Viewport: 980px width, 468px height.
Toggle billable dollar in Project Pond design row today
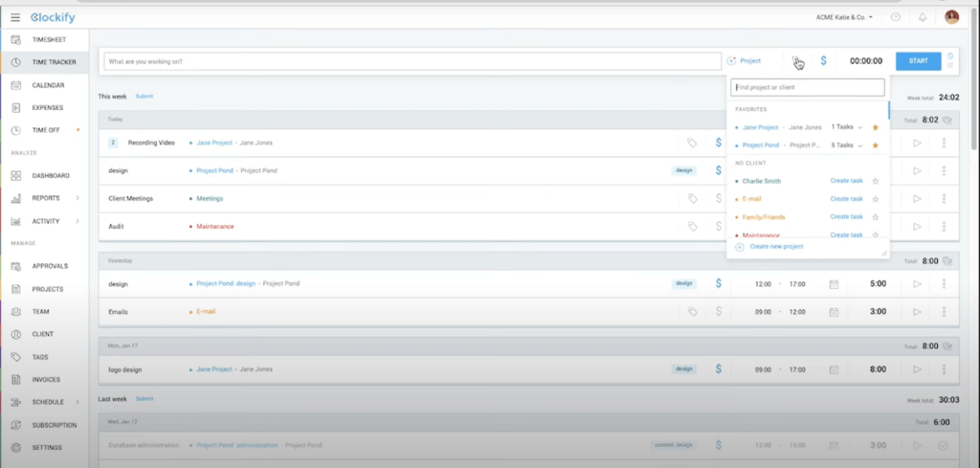coord(718,170)
